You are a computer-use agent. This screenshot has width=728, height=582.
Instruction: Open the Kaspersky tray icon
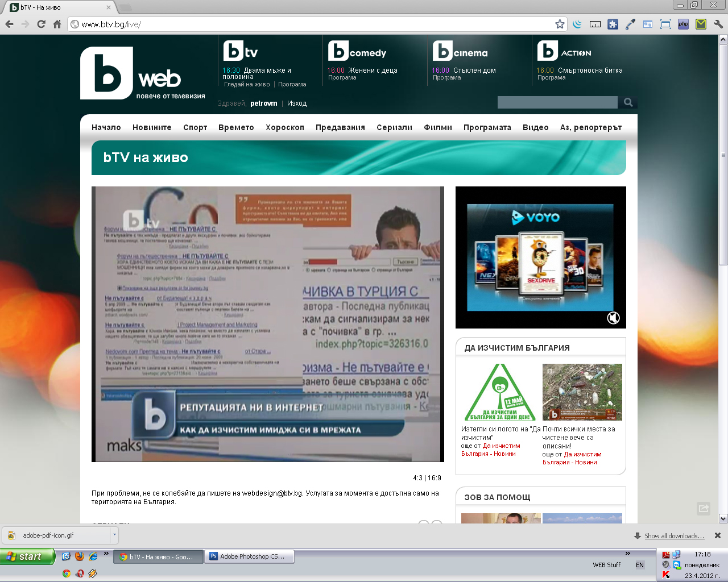tap(666, 575)
